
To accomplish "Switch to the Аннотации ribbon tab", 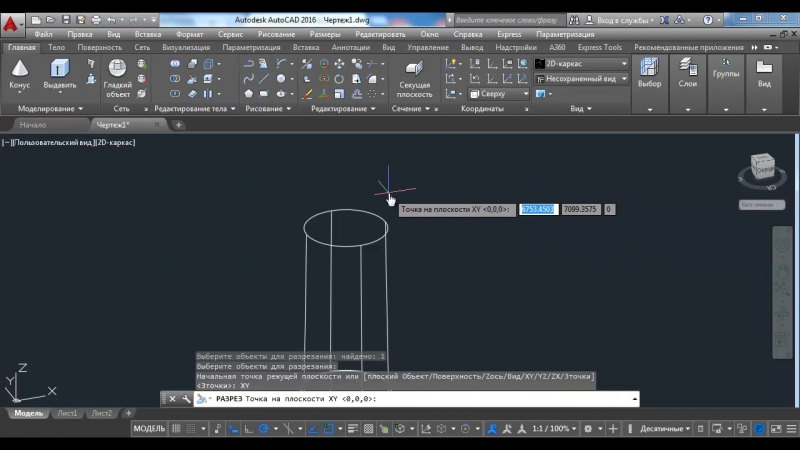I will coord(351,47).
